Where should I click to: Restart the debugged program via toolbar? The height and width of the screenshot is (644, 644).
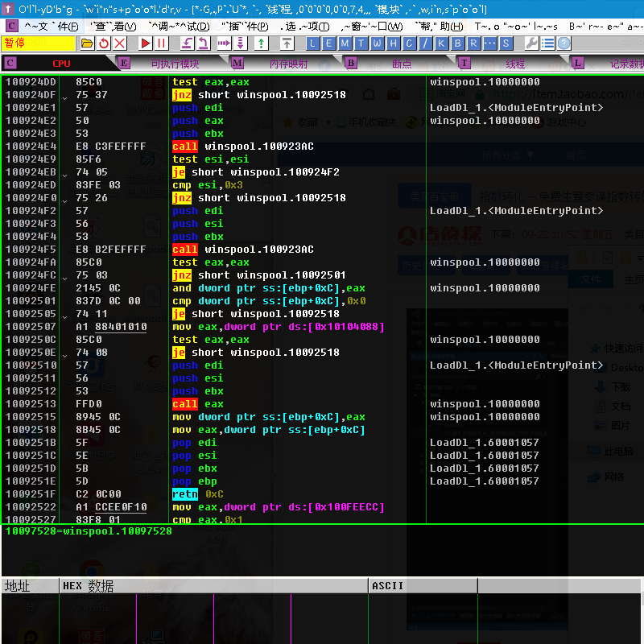click(x=103, y=43)
